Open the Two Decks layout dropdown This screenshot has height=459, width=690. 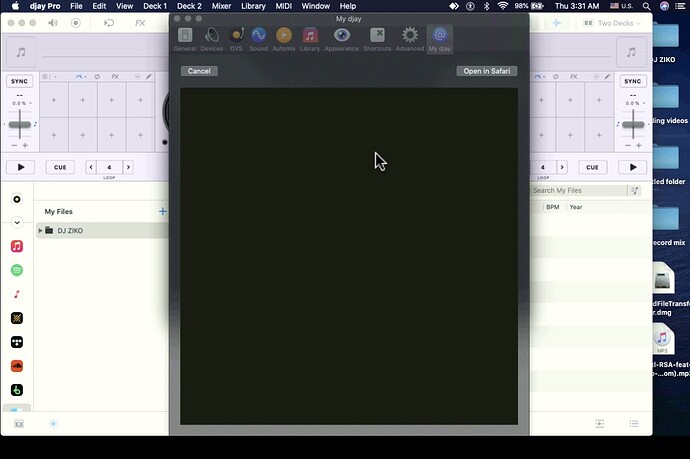pyautogui.click(x=612, y=23)
